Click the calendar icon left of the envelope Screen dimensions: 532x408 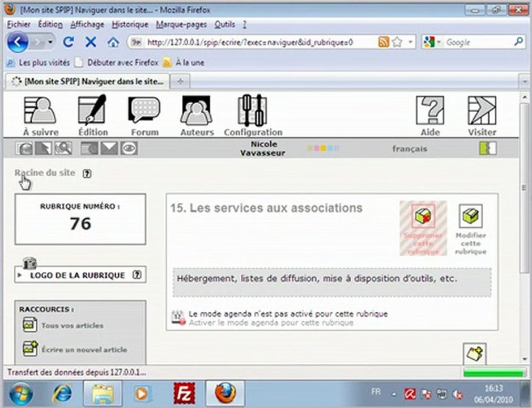pyautogui.click(x=89, y=148)
